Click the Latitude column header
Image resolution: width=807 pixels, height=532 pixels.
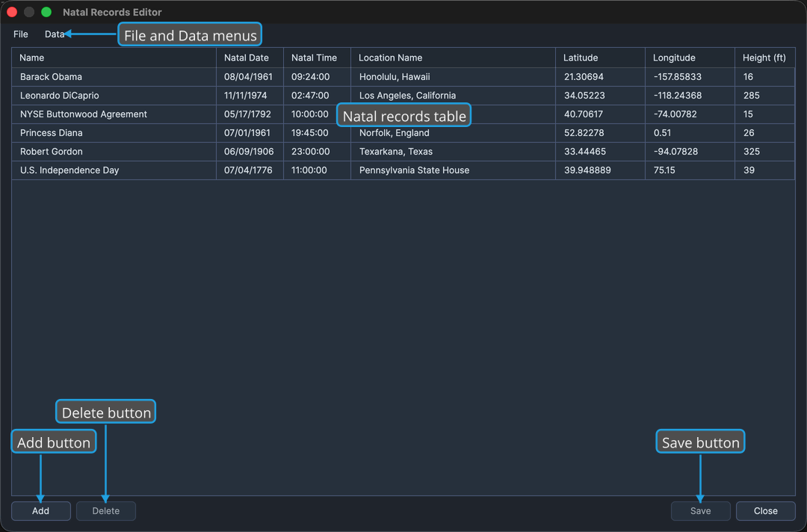[600, 58]
